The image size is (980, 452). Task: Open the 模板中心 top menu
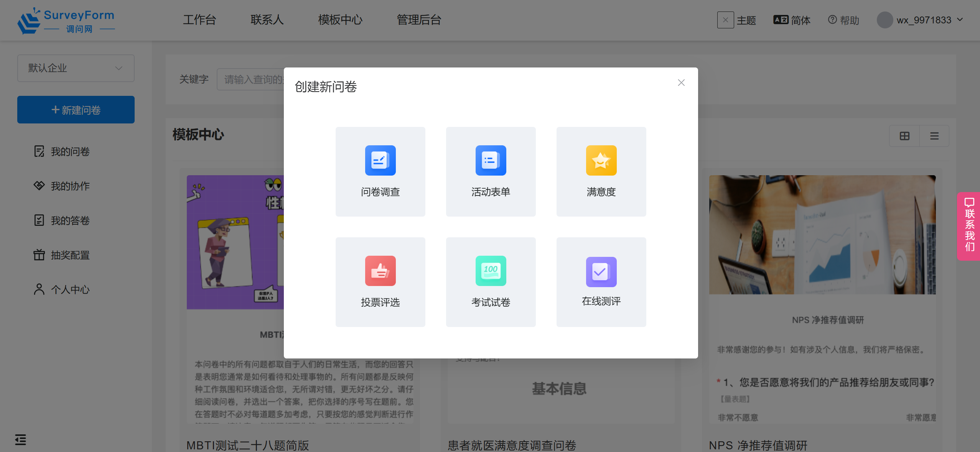pyautogui.click(x=340, y=20)
